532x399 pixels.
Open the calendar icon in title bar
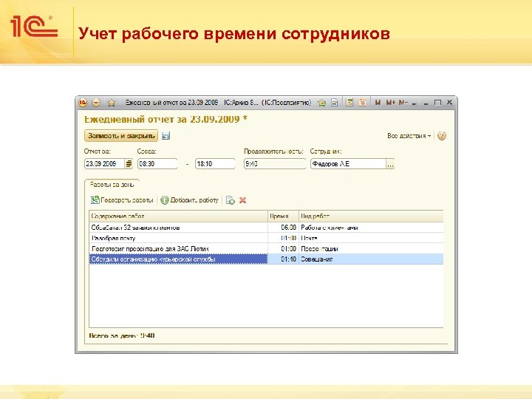click(x=362, y=102)
